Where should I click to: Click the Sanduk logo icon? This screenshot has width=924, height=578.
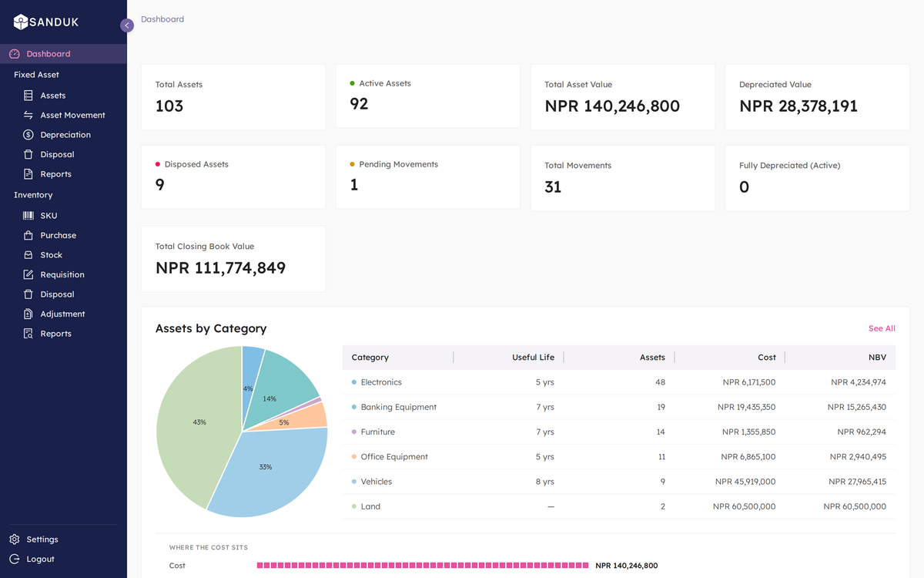pos(21,22)
